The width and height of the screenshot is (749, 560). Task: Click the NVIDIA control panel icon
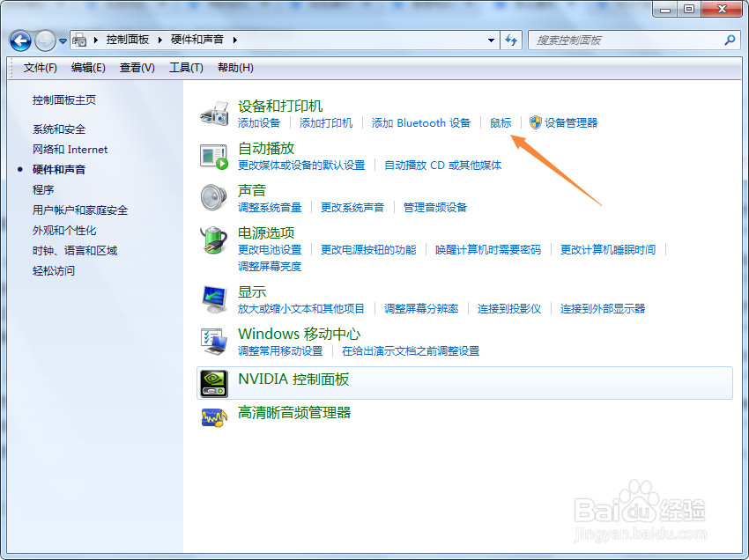213,384
